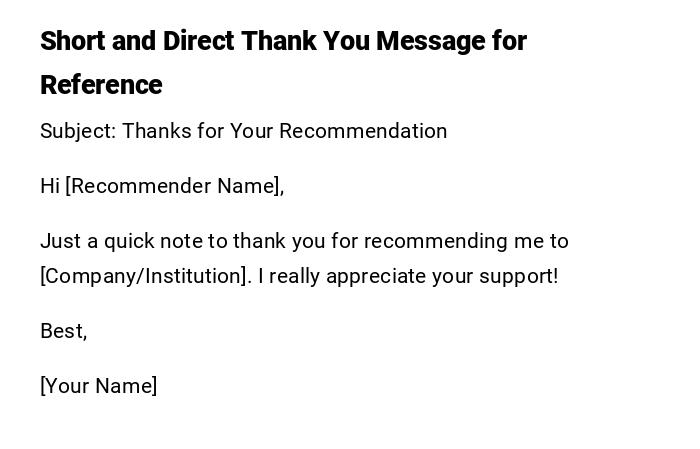The height and width of the screenshot is (449, 700).
Task: Select the [Recommender Name] placeholder
Action: click(174, 186)
